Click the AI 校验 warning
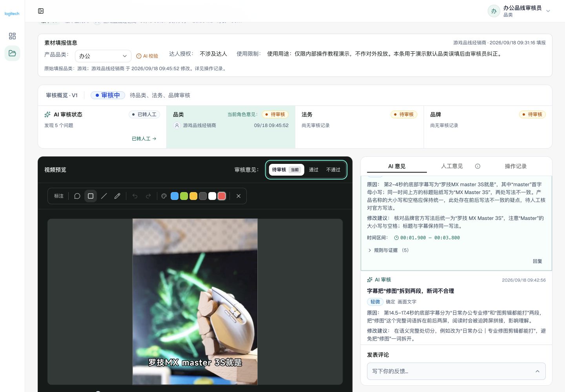Image resolution: width=565 pixels, height=392 pixels. (x=147, y=56)
